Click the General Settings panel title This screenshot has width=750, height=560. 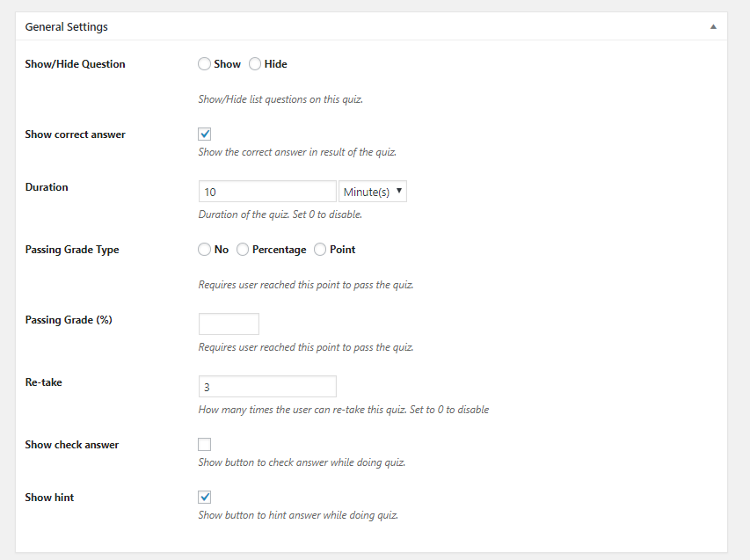point(67,27)
